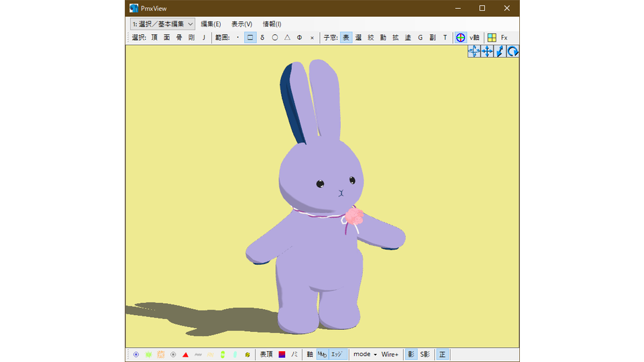644x362 pixels.
Task: Toggle face selection 面
Action: [x=167, y=38]
